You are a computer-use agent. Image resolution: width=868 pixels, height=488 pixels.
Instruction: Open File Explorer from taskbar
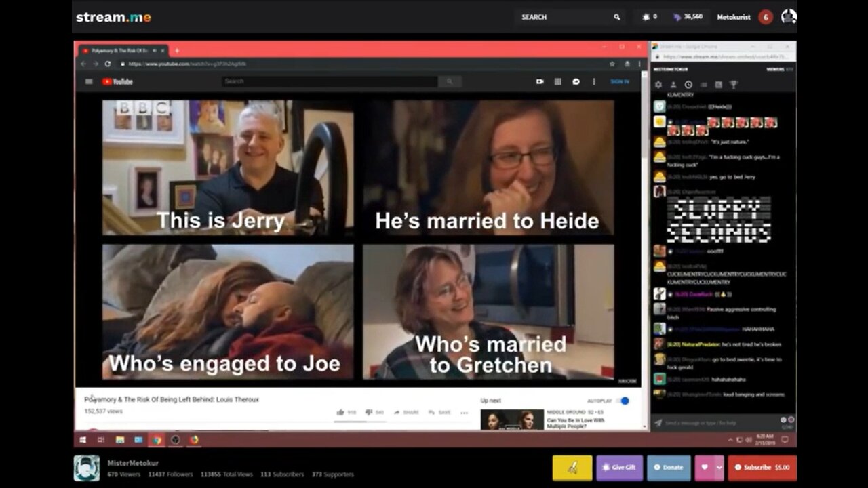point(120,440)
